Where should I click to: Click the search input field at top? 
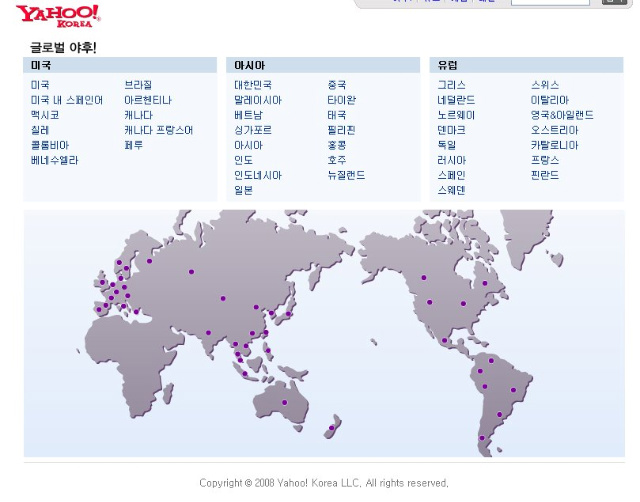550,2
